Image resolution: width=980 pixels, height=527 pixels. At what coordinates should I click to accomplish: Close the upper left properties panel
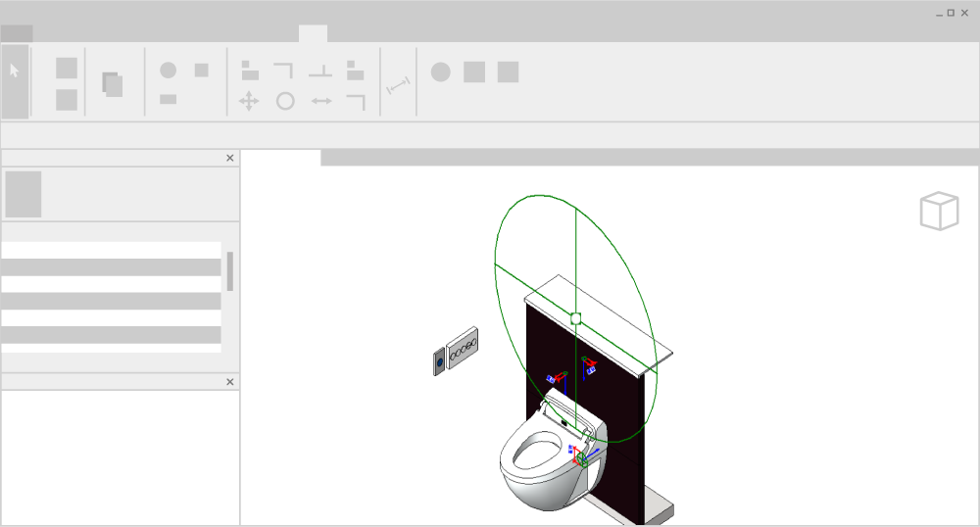tap(230, 158)
